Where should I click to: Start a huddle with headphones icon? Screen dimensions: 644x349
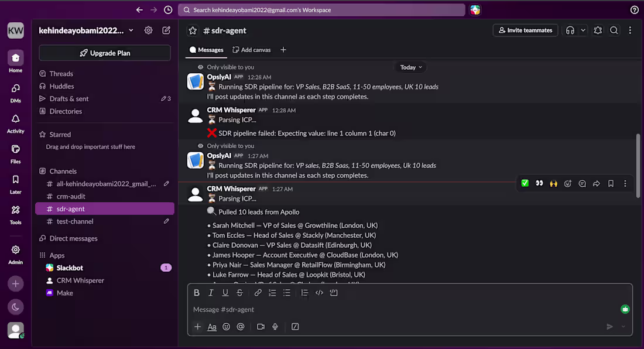point(570,30)
